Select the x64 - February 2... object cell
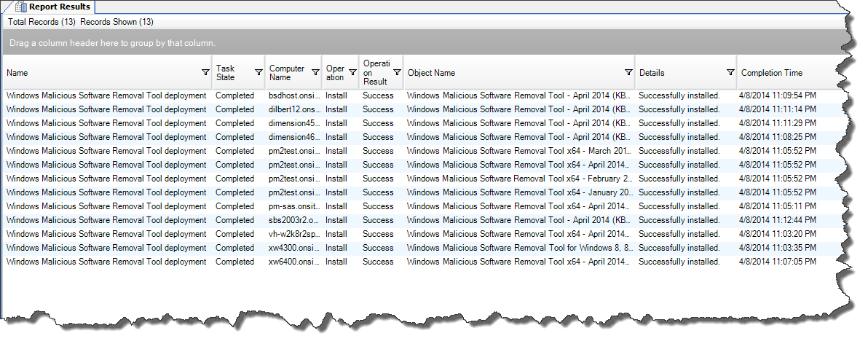This screenshot has height=344, width=868. pos(520,179)
